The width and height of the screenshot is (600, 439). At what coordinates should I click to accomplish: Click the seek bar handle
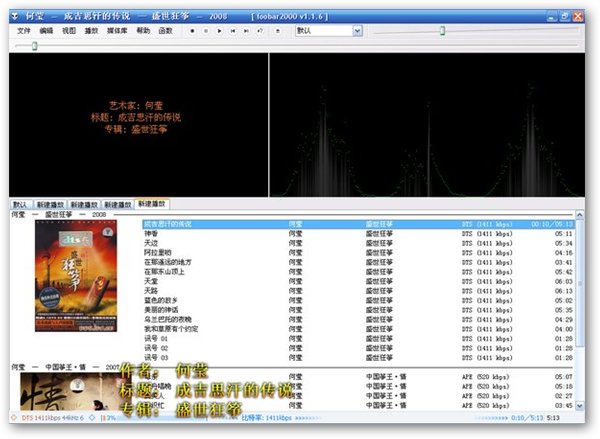34,46
